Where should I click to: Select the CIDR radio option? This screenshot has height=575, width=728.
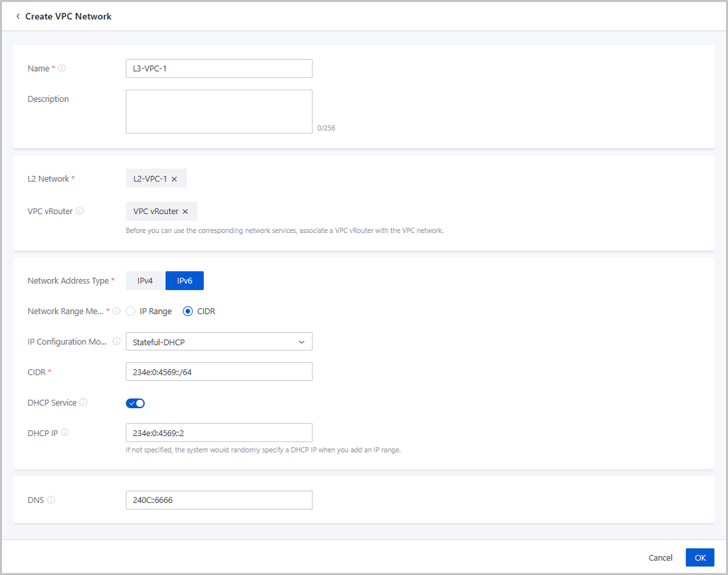tap(188, 311)
